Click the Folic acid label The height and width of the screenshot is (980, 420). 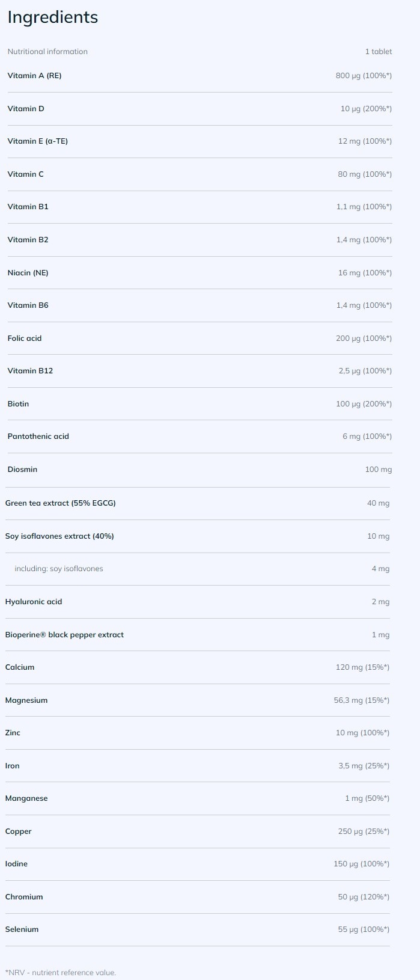25,338
